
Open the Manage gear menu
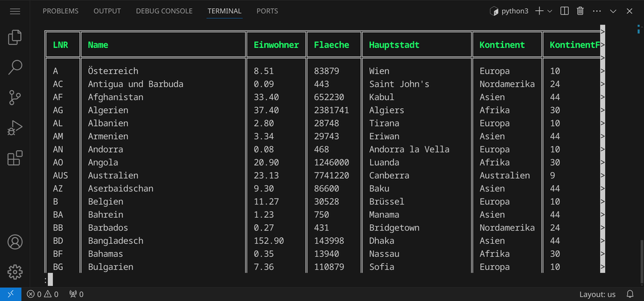point(15,271)
